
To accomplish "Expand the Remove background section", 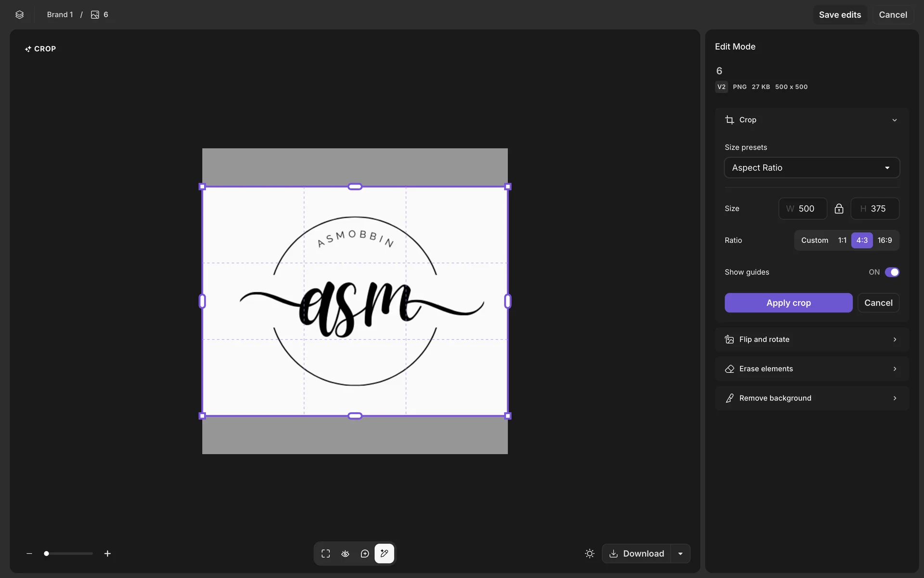I will tap(812, 398).
